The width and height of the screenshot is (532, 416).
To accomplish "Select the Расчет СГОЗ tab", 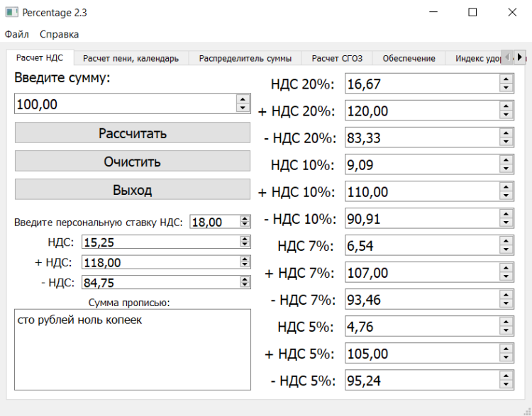I will click(x=336, y=58).
